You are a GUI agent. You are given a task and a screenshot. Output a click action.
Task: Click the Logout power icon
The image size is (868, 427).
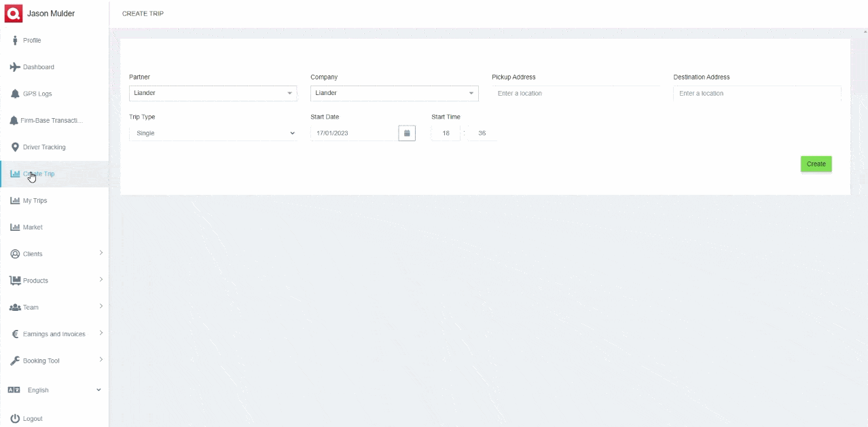coord(15,418)
